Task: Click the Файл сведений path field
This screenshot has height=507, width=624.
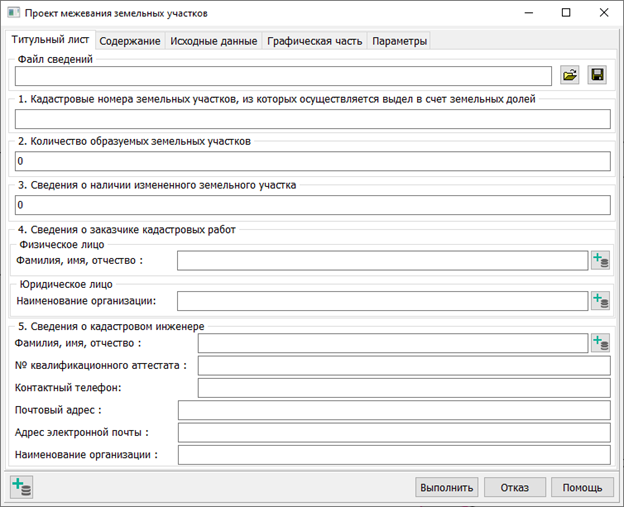Action: [x=283, y=76]
